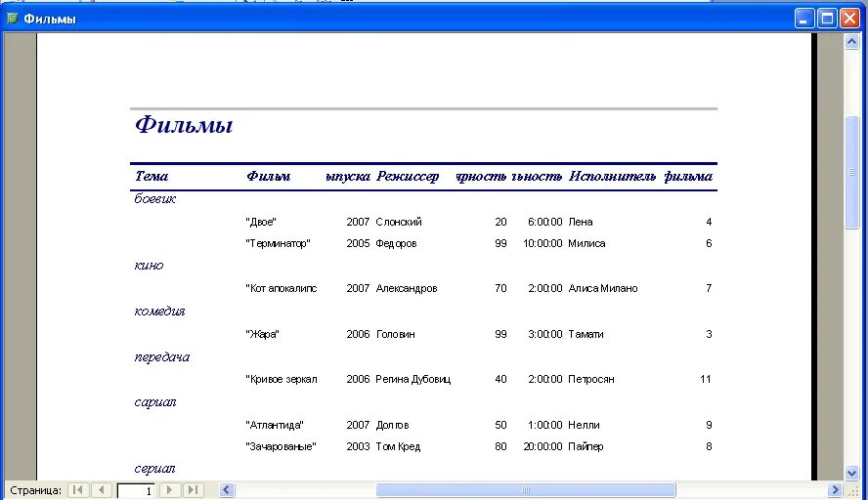The width and height of the screenshot is (868, 500).
Task: Click the Фильмы window icon in the title bar
Action: point(12,19)
